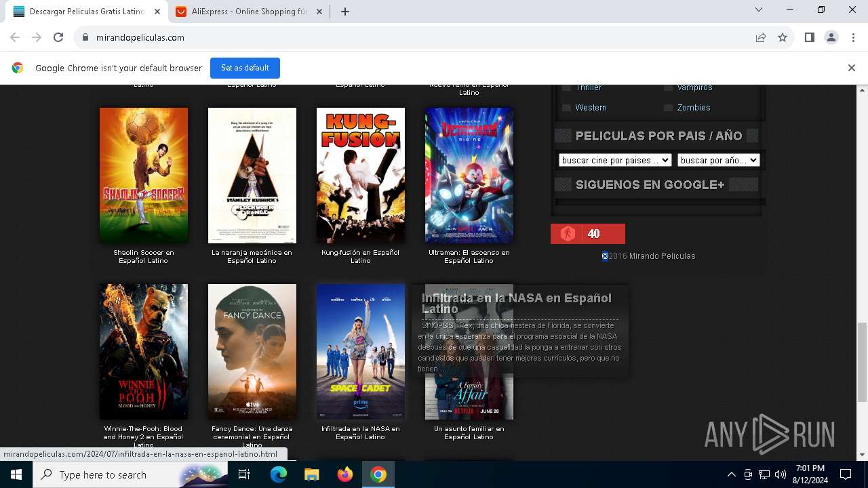Open the Fancy Dance poster
This screenshot has height=488, width=868.
pos(252,352)
